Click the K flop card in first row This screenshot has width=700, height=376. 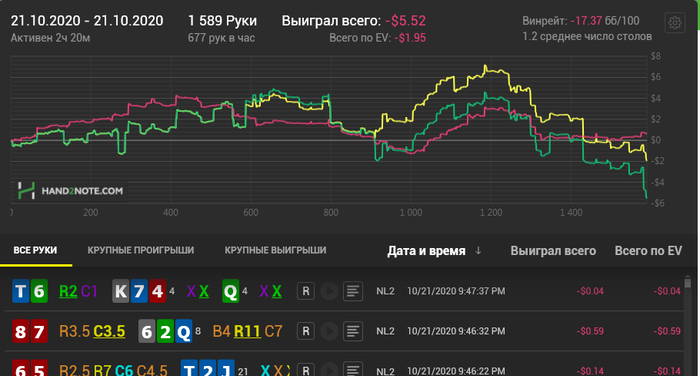[x=121, y=291]
